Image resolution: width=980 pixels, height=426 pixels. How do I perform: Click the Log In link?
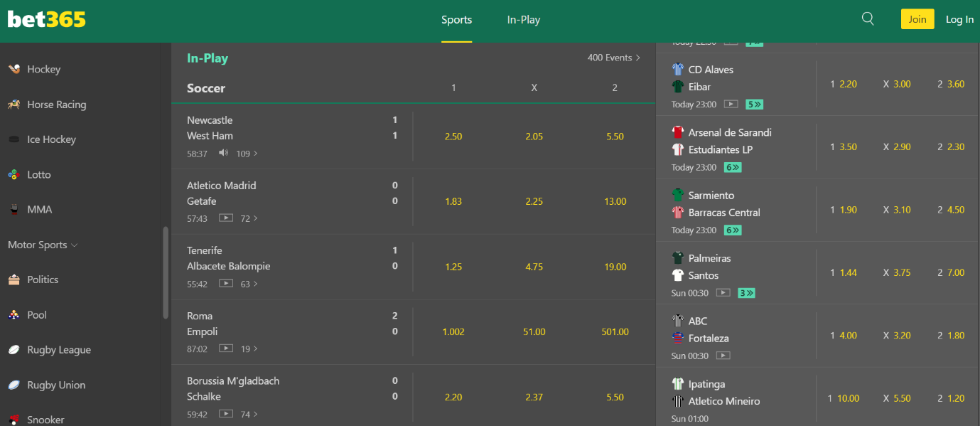959,19
